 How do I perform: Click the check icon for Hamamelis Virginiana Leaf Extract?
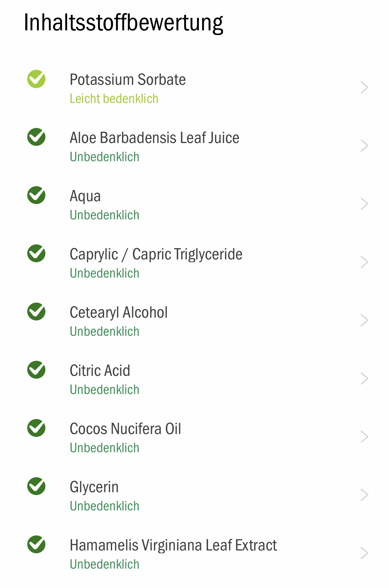click(36, 545)
